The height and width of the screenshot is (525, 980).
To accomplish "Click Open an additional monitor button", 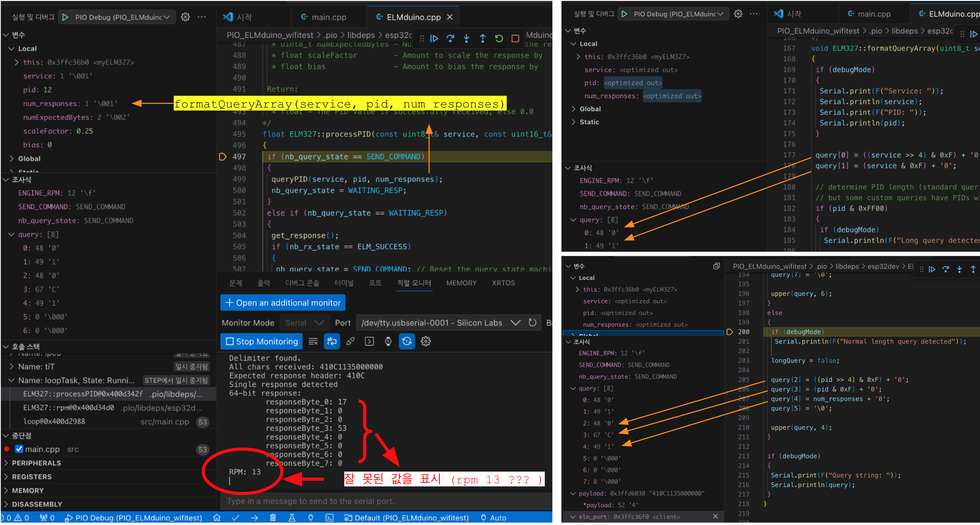I will point(283,303).
